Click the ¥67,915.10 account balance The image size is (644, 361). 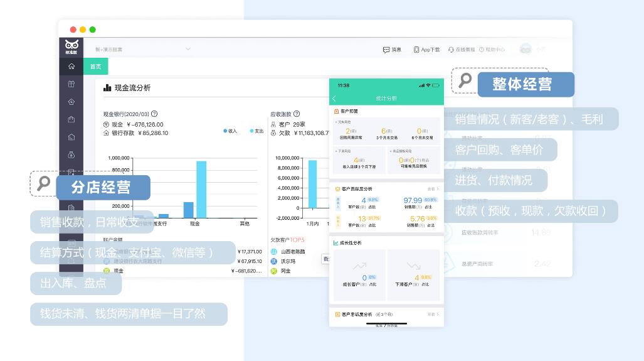250,261
